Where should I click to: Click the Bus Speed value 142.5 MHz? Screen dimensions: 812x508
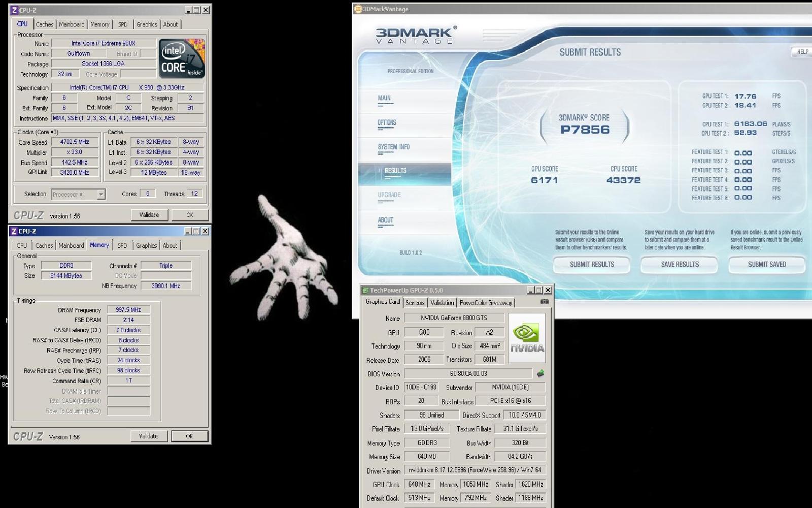(x=75, y=163)
